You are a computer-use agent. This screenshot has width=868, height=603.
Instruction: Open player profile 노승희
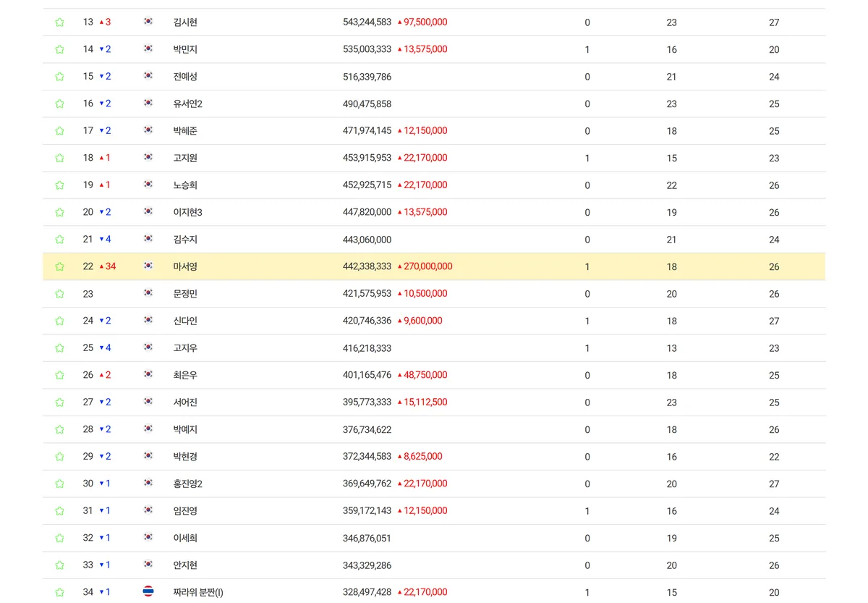185,185
